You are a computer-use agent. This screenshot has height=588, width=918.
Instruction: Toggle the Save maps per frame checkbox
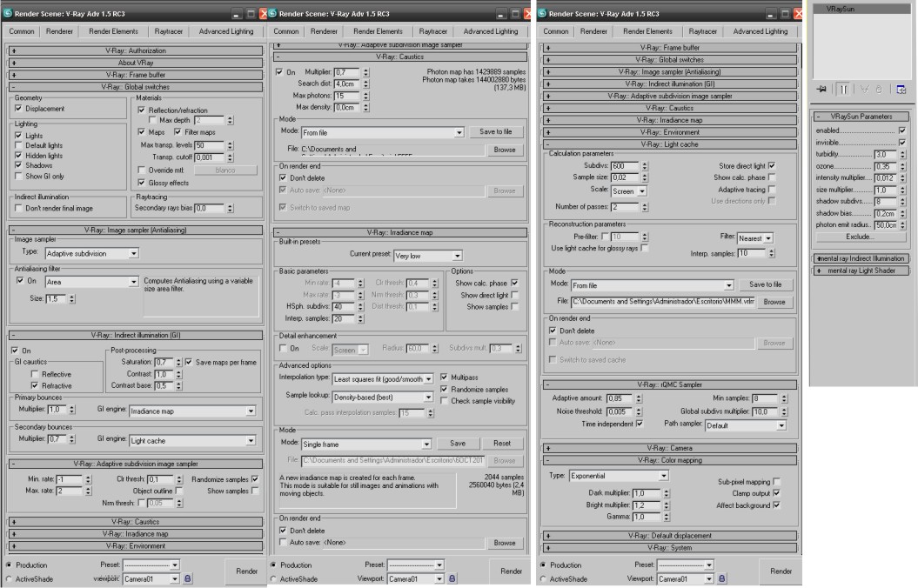point(189,362)
